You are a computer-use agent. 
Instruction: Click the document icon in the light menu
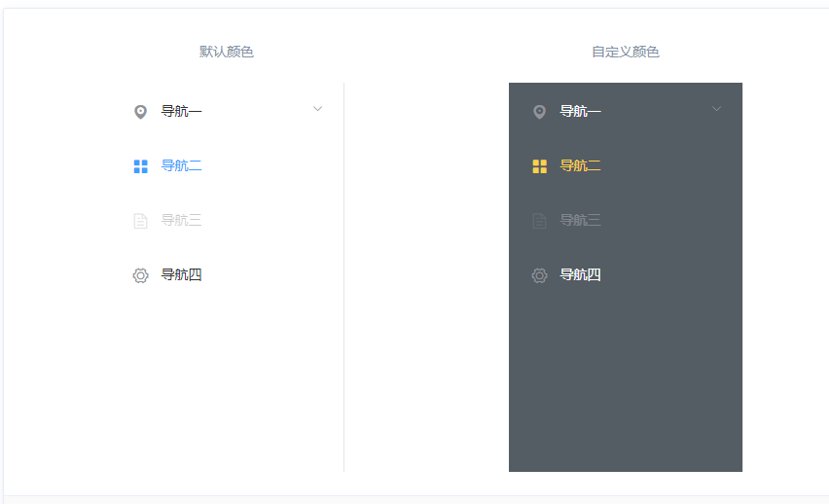coord(141,221)
